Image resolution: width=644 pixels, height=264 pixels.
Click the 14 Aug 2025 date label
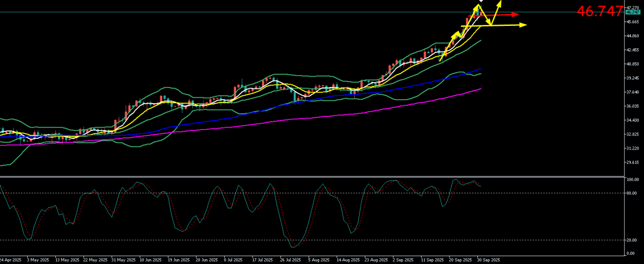[x=349, y=260]
